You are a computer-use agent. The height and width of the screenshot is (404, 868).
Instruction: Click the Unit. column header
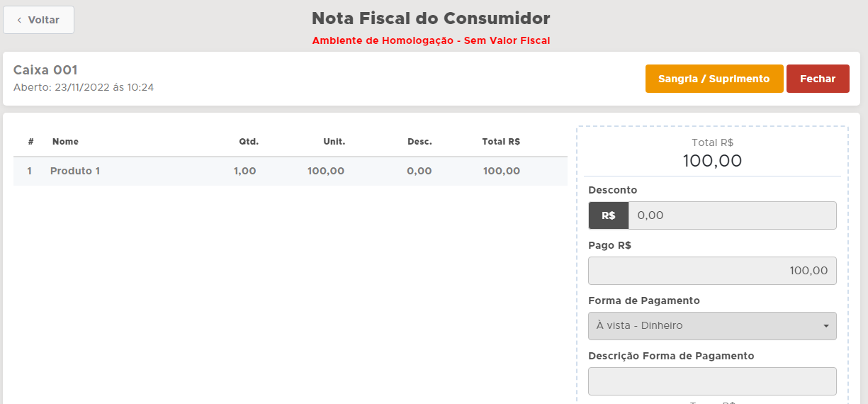coord(334,142)
